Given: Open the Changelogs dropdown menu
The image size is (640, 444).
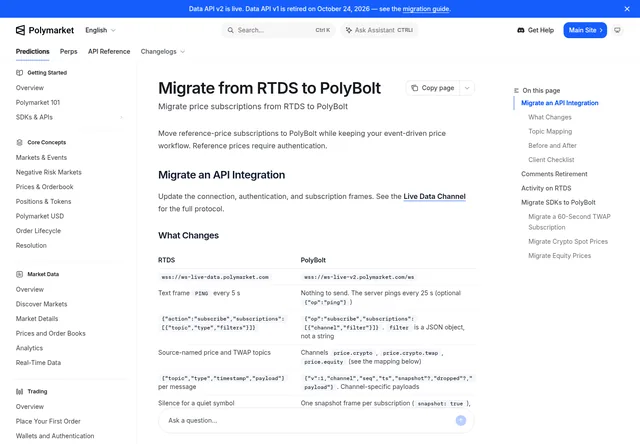Looking at the screenshot, I should (162, 51).
